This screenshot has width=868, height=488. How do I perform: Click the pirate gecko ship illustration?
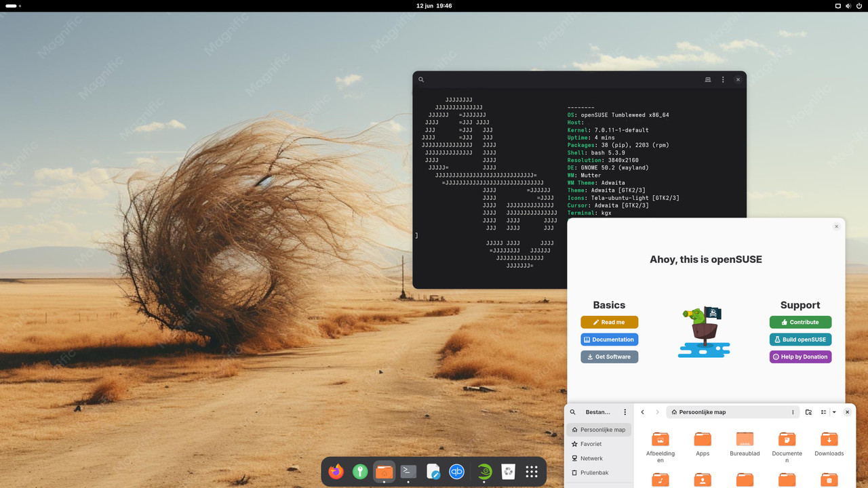click(705, 331)
